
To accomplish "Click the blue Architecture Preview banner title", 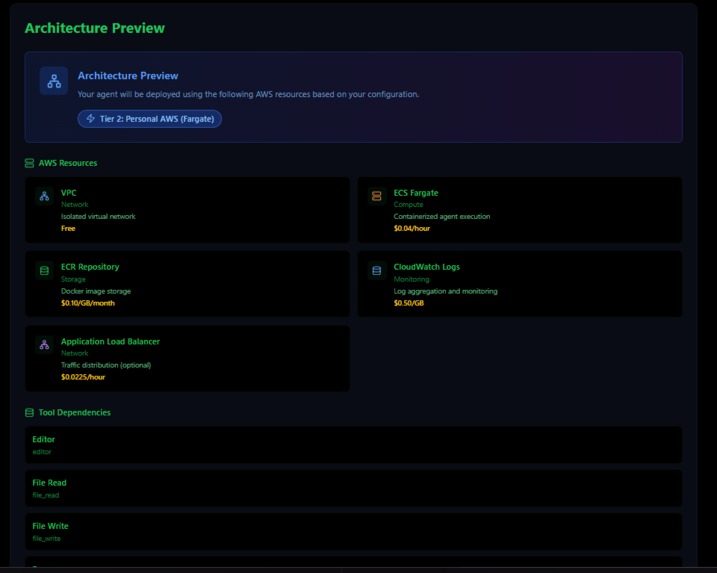I will point(128,76).
